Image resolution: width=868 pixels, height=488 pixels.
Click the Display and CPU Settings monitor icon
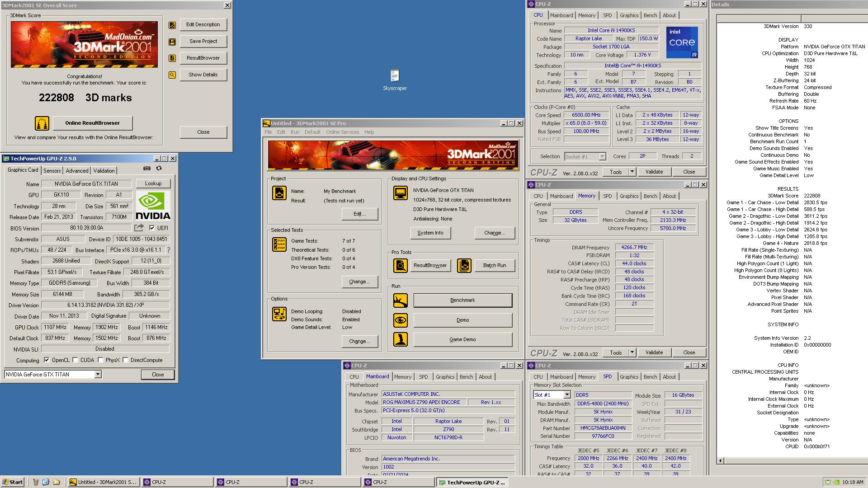(401, 193)
